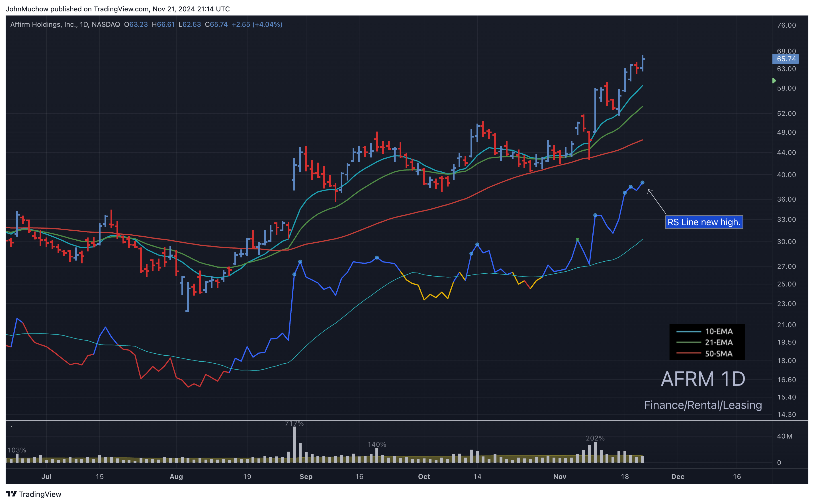Click the Oct label on the time axis

point(424,476)
